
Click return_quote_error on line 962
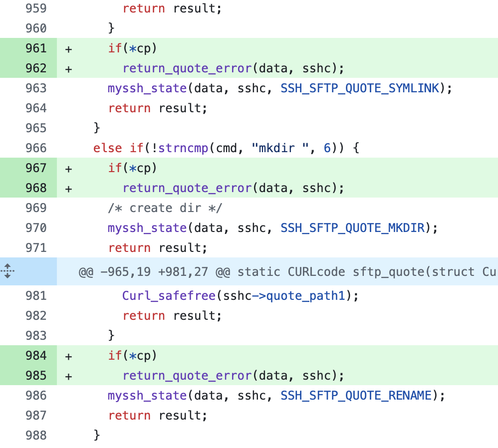point(187,68)
